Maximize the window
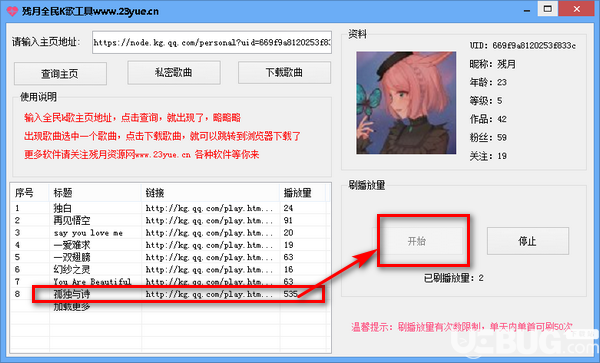This screenshot has width=600, height=363. pyautogui.click(x=548, y=9)
